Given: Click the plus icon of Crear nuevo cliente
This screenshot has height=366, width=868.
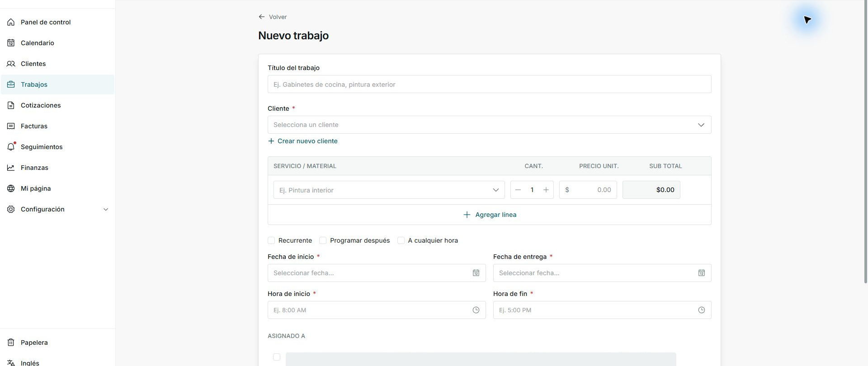Looking at the screenshot, I should click(271, 141).
